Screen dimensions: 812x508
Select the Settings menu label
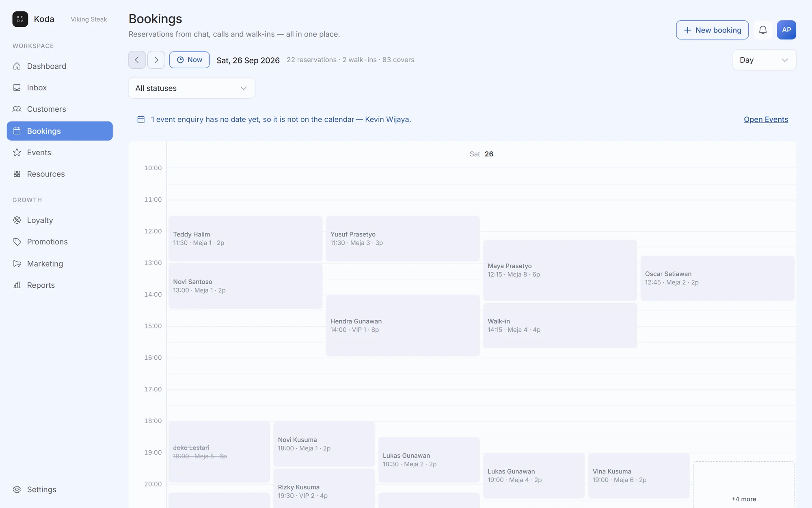42,489
